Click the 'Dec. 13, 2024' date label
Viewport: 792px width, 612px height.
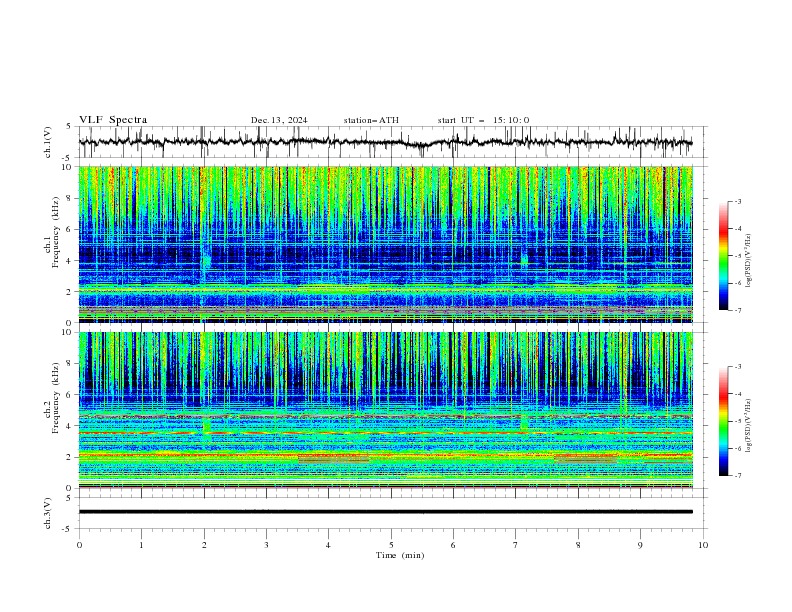click(x=279, y=120)
